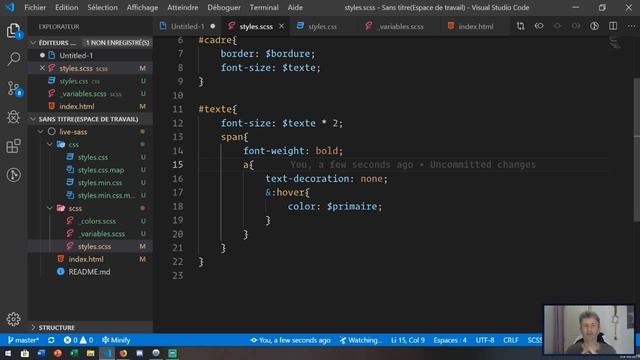Place cursor on line 18 color: $primaire

pos(335,206)
